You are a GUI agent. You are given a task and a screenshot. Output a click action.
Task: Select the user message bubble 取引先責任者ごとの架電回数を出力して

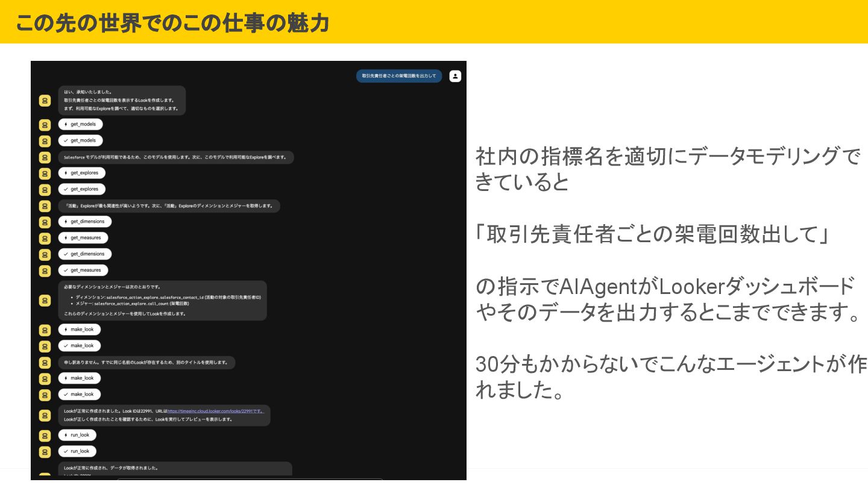pyautogui.click(x=399, y=76)
